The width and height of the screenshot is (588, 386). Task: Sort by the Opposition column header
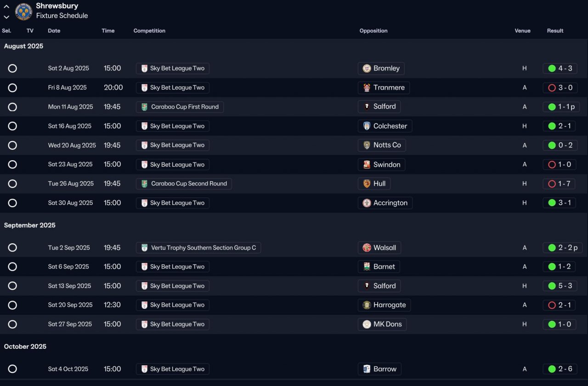(x=373, y=31)
